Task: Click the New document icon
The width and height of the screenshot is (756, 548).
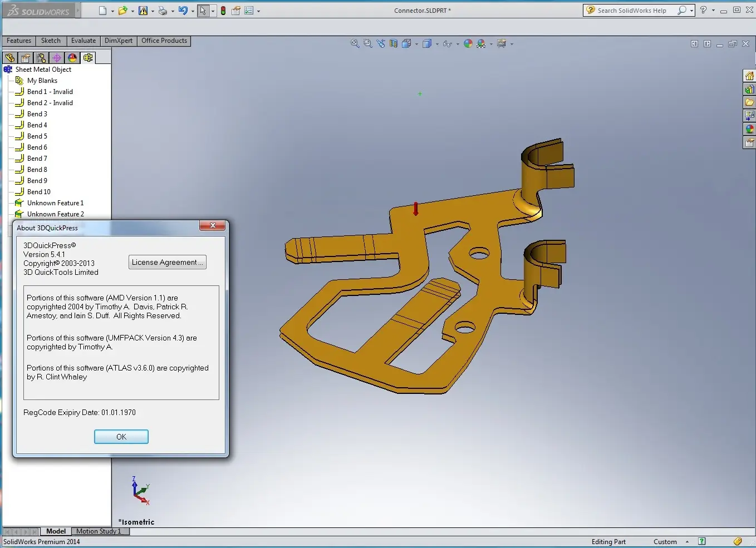Action: click(x=102, y=11)
